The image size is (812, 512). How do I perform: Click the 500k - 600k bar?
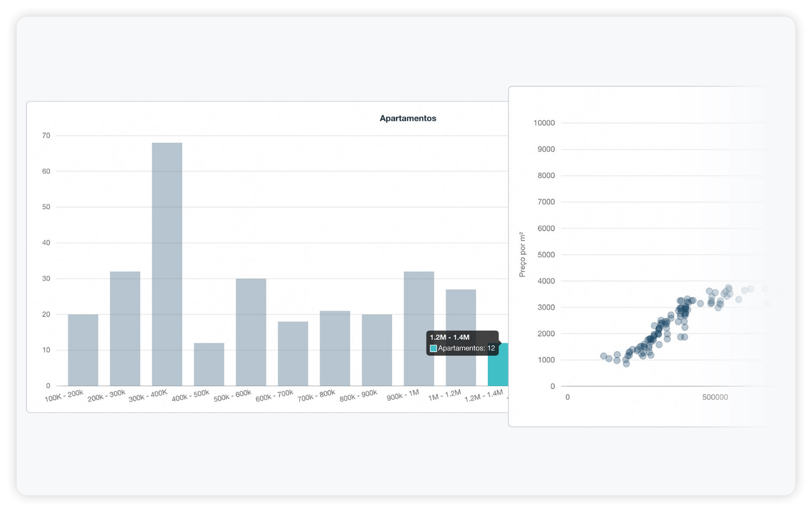[x=251, y=332]
